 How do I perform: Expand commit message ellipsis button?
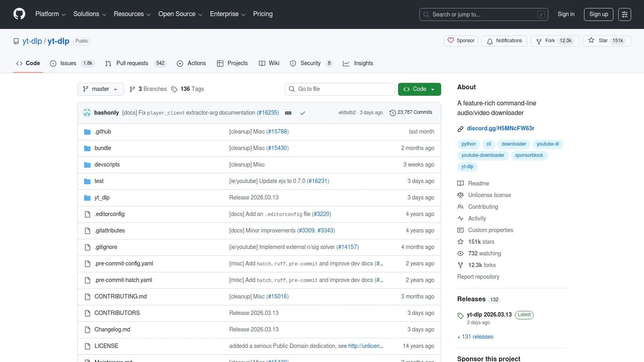click(288, 113)
